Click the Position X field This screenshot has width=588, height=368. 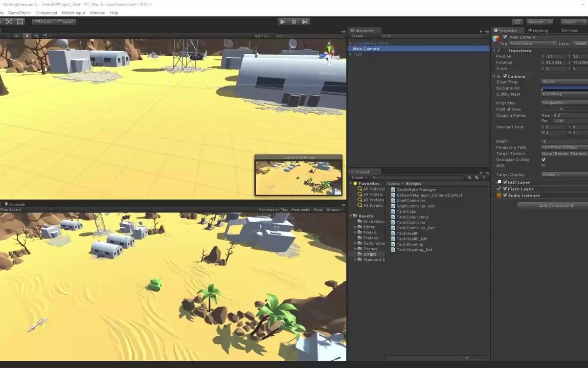(x=556, y=56)
